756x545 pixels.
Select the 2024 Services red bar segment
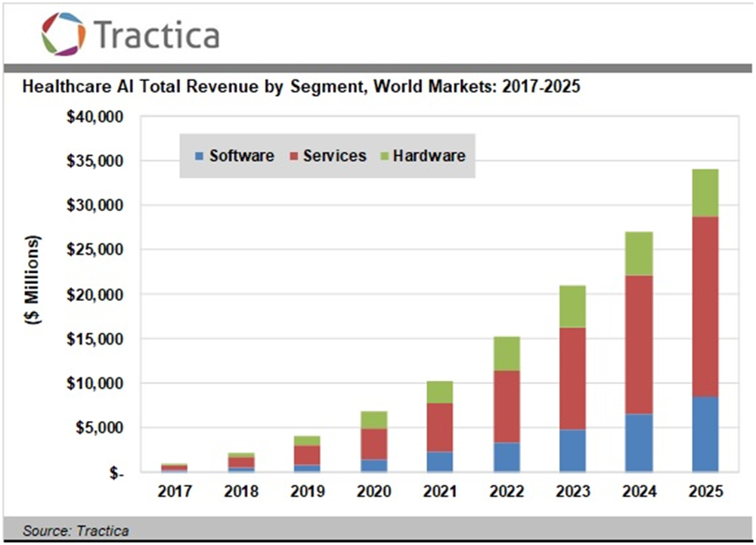pos(640,345)
